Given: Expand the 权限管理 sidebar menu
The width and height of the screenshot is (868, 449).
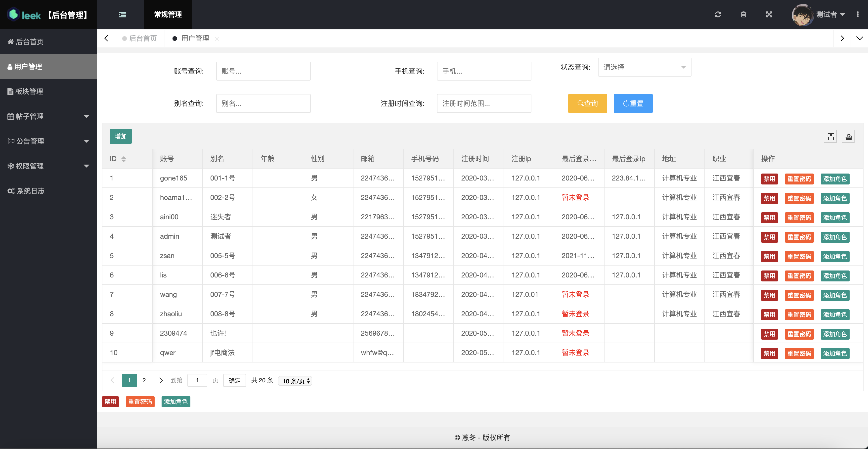Looking at the screenshot, I should [x=48, y=166].
